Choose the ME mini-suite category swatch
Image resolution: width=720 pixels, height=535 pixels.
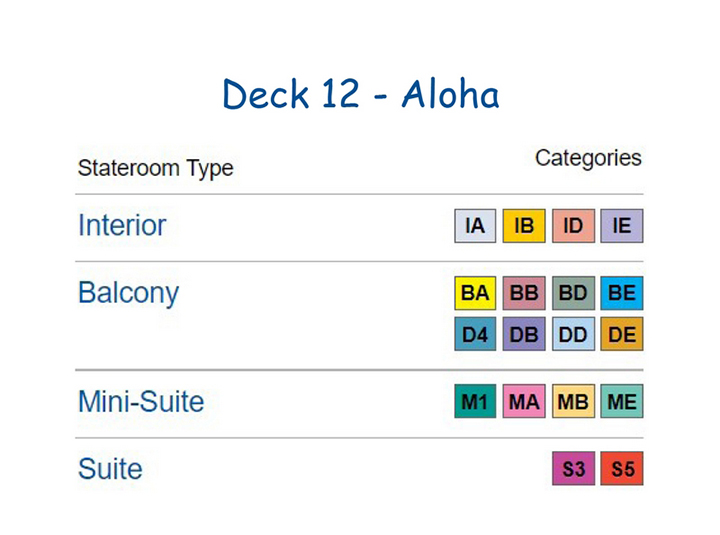point(622,401)
